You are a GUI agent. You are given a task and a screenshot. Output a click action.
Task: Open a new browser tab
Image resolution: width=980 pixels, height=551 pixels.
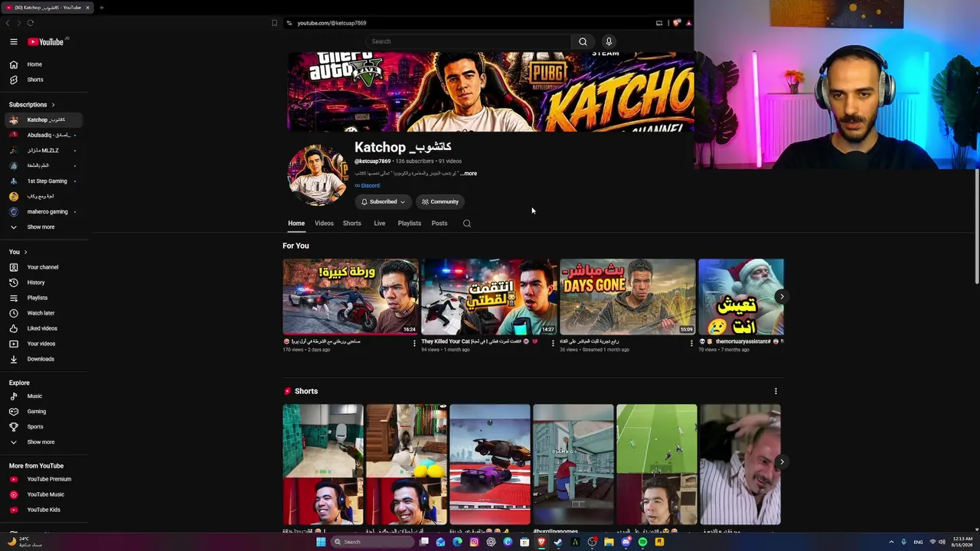pyautogui.click(x=101, y=8)
